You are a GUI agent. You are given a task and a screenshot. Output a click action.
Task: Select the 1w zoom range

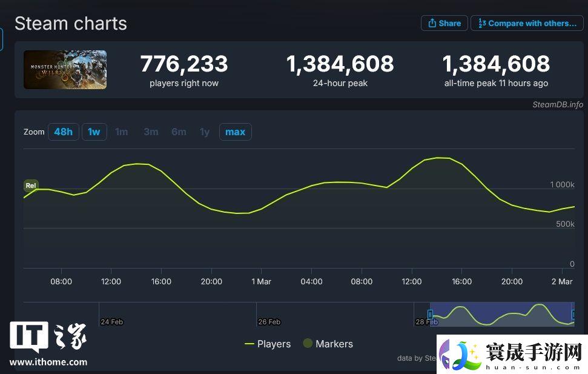pos(94,132)
